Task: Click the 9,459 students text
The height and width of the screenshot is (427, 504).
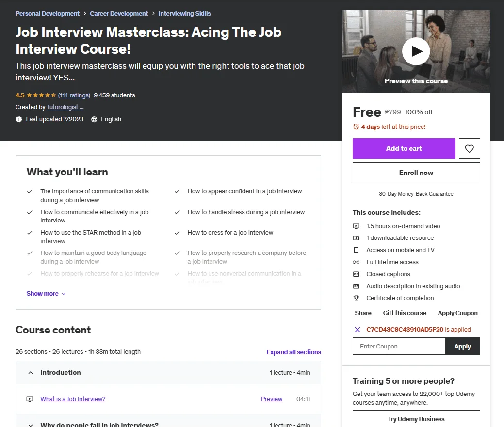Action: pos(114,95)
